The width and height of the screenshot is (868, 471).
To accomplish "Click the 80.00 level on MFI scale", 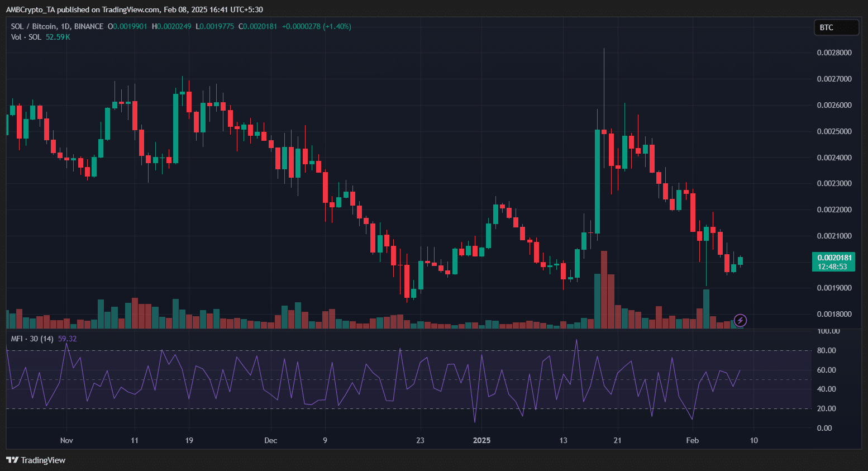I will (826, 350).
